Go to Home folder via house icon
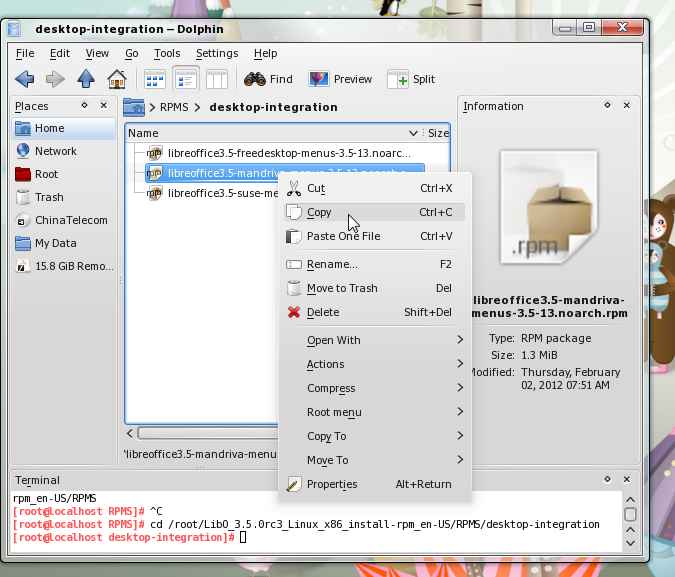Image resolution: width=675 pixels, height=577 pixels. [x=117, y=79]
